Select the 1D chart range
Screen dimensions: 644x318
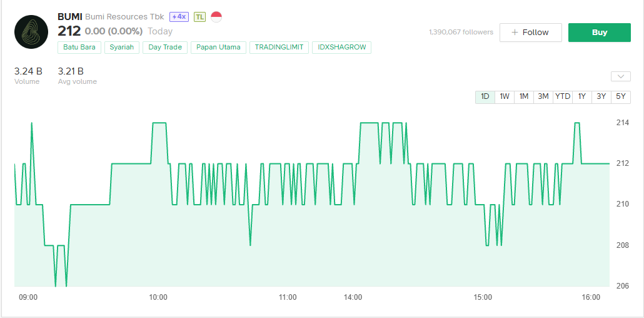click(x=485, y=96)
